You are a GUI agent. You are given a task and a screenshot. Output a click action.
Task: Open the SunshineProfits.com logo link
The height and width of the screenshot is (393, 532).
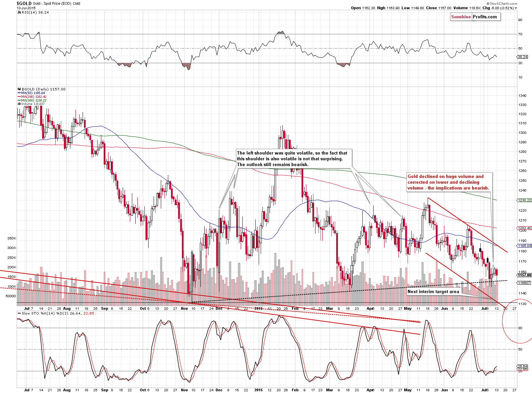[x=475, y=17]
